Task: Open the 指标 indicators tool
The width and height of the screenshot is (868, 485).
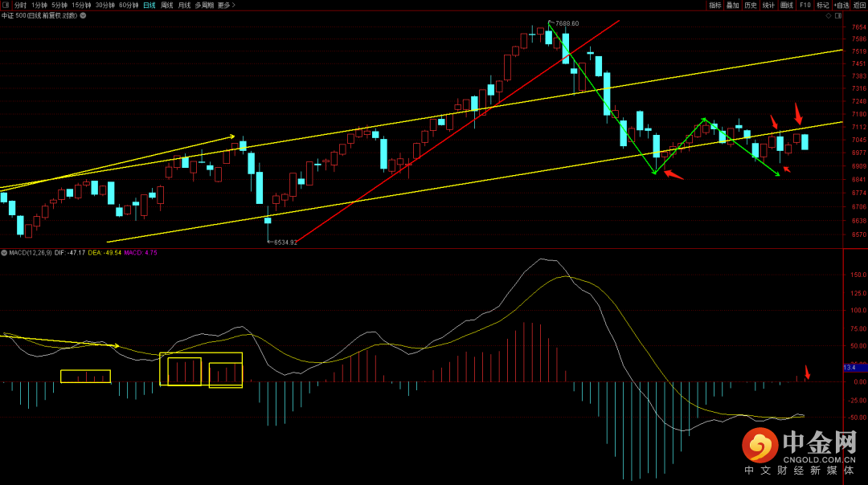Action: (715, 5)
